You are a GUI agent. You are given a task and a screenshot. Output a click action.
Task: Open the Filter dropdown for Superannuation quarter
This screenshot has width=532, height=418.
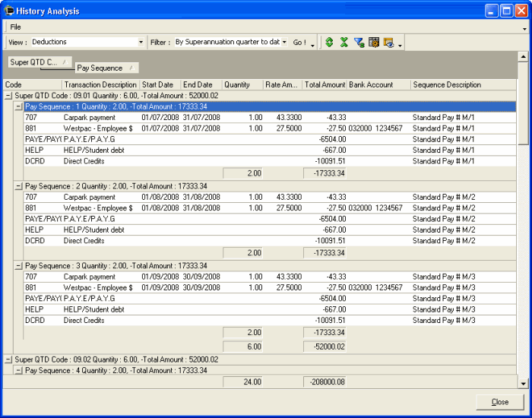click(284, 43)
